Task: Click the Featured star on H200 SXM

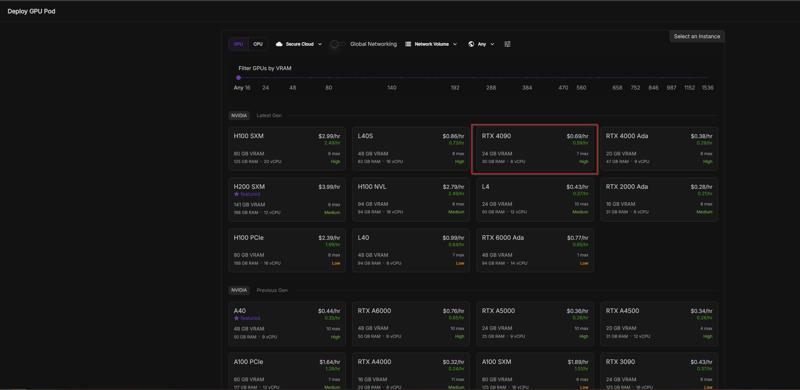Action: click(236, 194)
